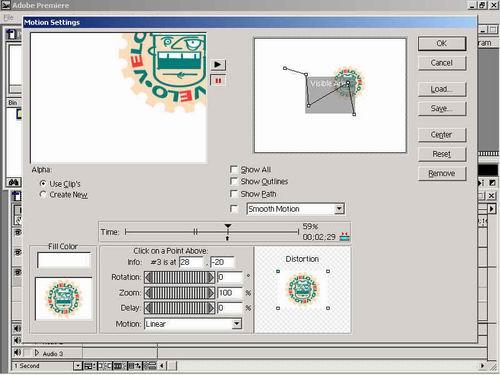Click the Fill Color white swatch
Image resolution: width=500 pixels, height=375 pixels.
point(64,260)
